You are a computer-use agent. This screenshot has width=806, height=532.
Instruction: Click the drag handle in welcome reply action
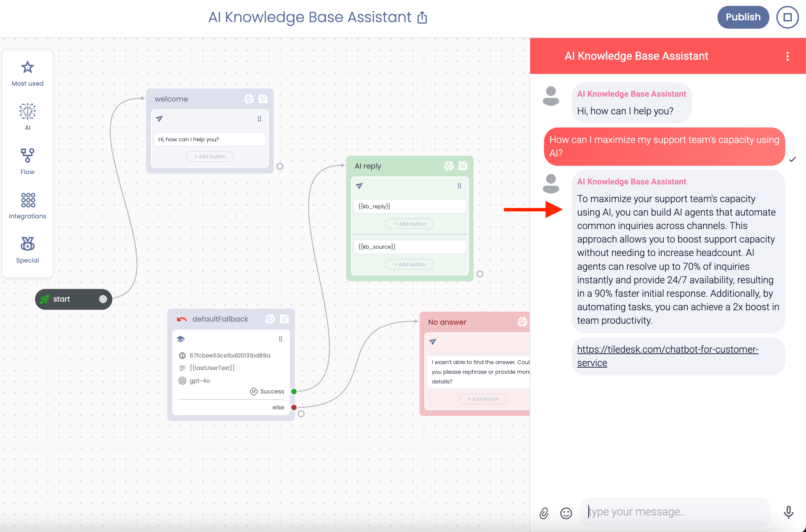point(259,119)
